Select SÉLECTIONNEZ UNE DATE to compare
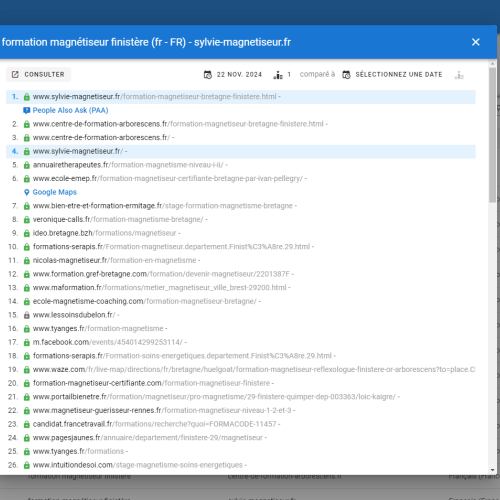The image size is (500, 500). click(x=399, y=74)
